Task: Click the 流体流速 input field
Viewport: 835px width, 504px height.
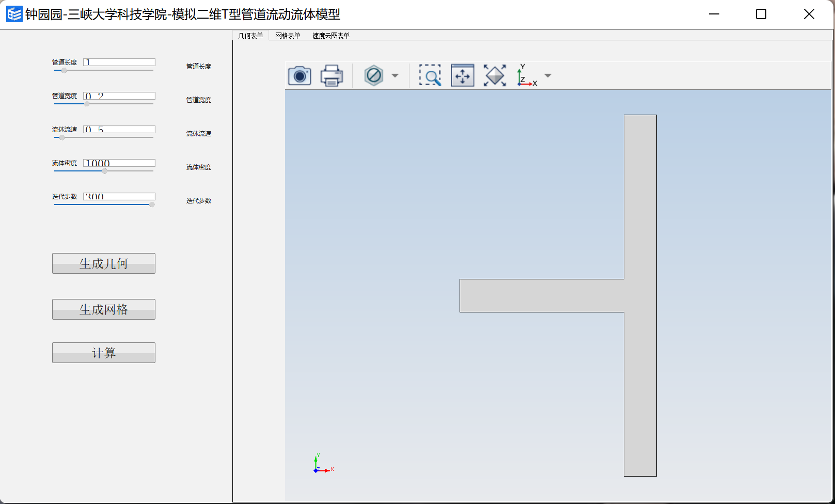Action: pyautogui.click(x=119, y=130)
